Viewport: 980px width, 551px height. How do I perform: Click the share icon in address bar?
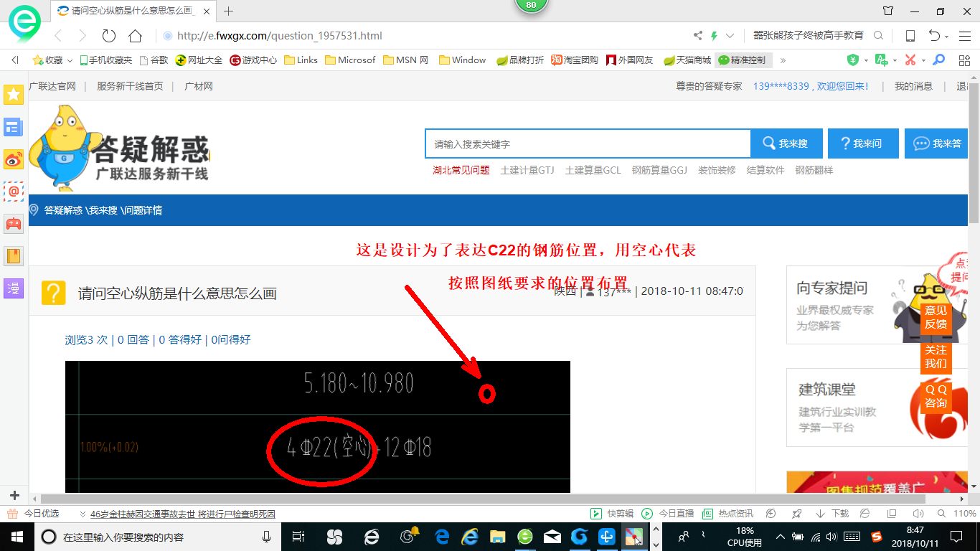[698, 36]
